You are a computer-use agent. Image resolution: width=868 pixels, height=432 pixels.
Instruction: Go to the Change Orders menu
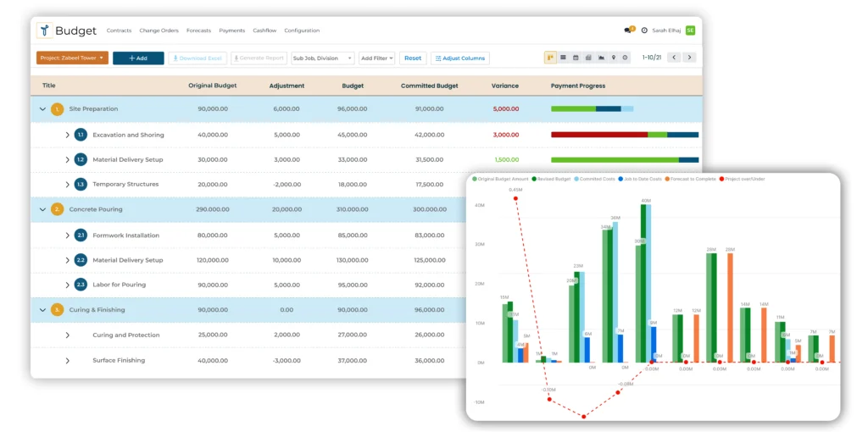[x=159, y=30]
